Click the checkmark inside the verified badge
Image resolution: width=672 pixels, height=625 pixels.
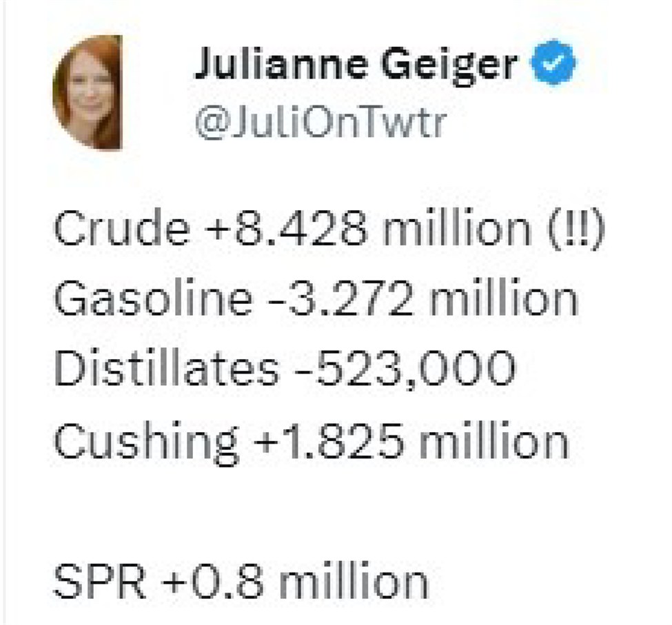pyautogui.click(x=553, y=63)
